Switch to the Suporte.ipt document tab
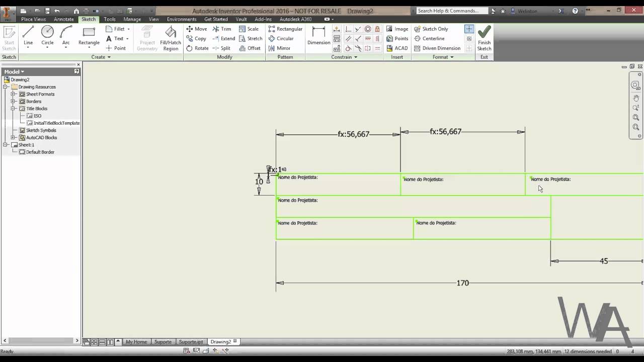644x362 pixels. 191,341
